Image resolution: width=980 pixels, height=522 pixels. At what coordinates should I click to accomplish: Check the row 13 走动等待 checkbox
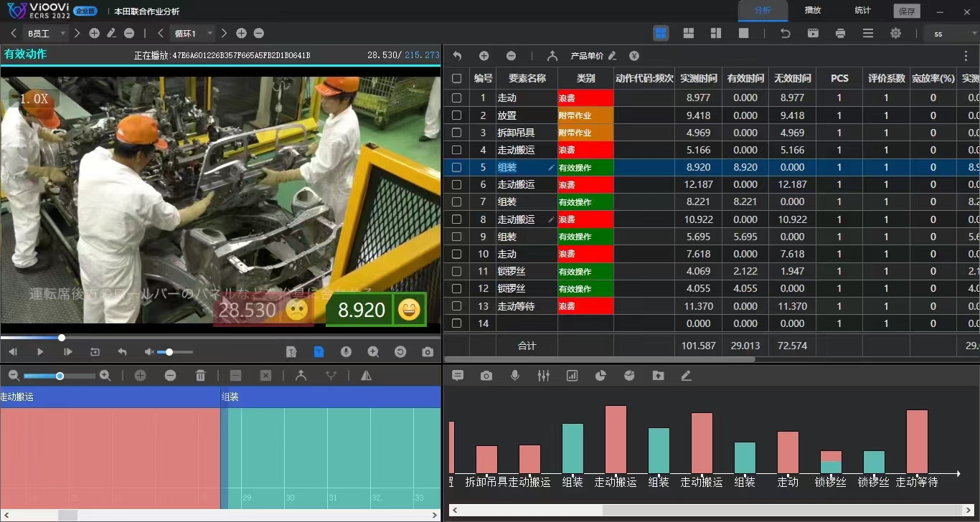point(457,306)
